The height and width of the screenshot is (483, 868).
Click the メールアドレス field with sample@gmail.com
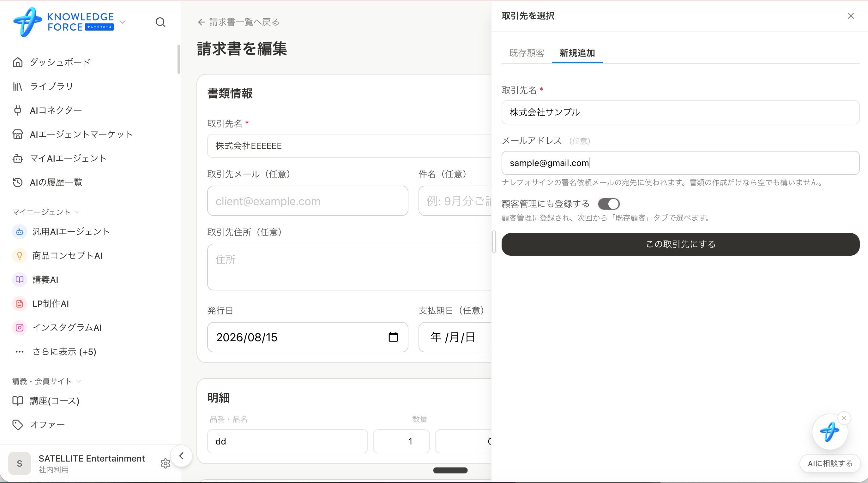click(x=680, y=163)
